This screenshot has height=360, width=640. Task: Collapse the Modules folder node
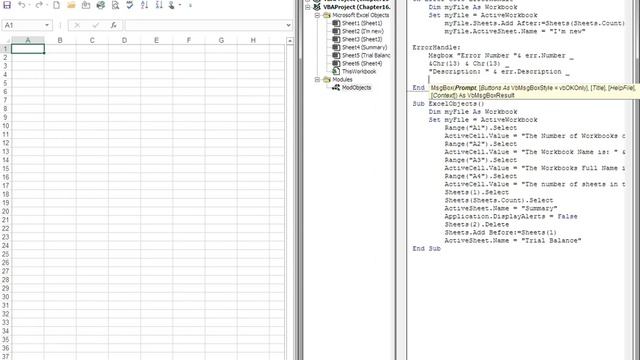(317, 80)
